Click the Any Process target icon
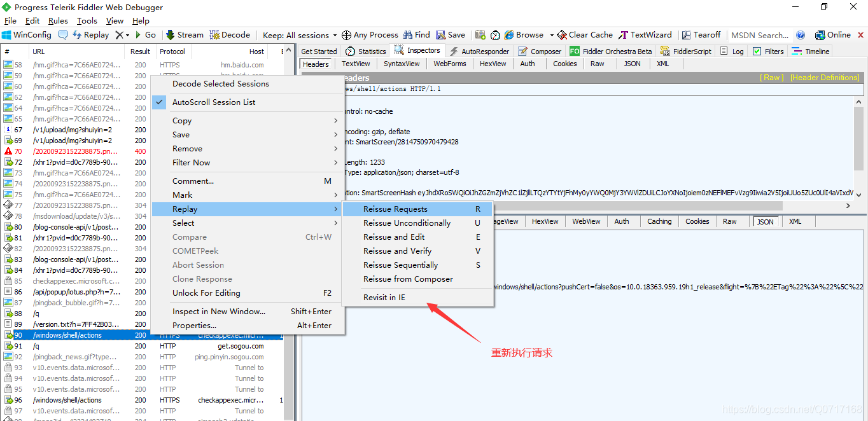Viewport: 868px width, 421px height. tap(346, 35)
